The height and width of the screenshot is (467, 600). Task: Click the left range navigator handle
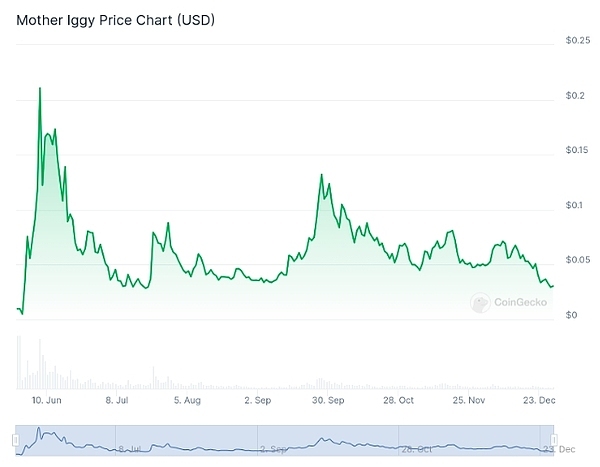[x=17, y=440]
